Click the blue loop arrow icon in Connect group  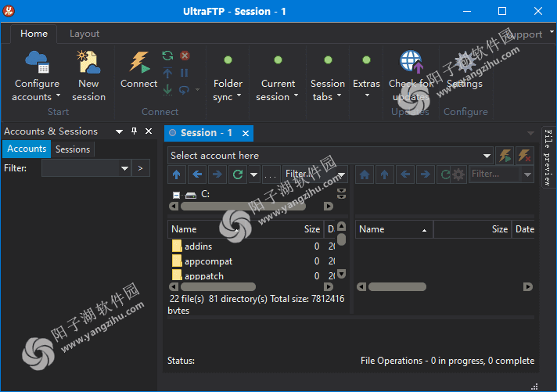184,89
